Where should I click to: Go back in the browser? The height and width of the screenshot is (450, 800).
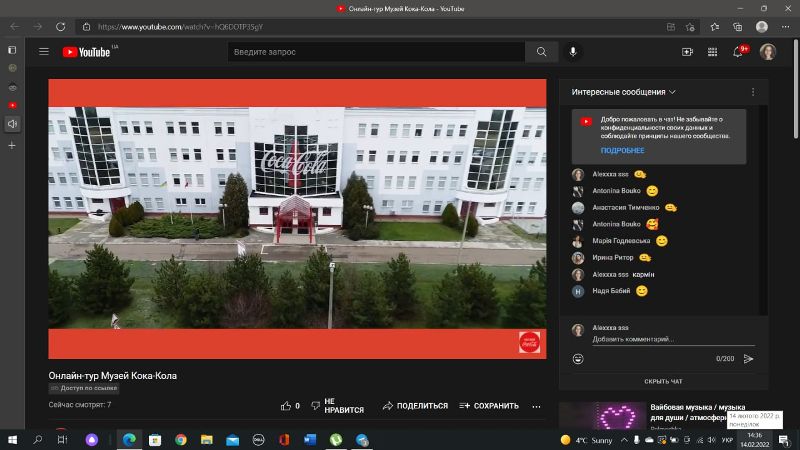pos(15,27)
